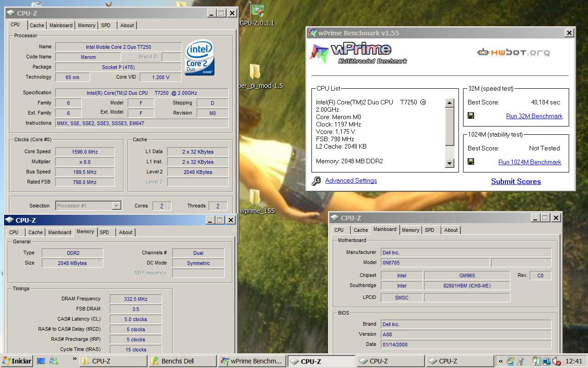588x368 pixels.
Task: Click the Southbridge value 82801HBM (ICH8-ME)
Action: tap(467, 286)
